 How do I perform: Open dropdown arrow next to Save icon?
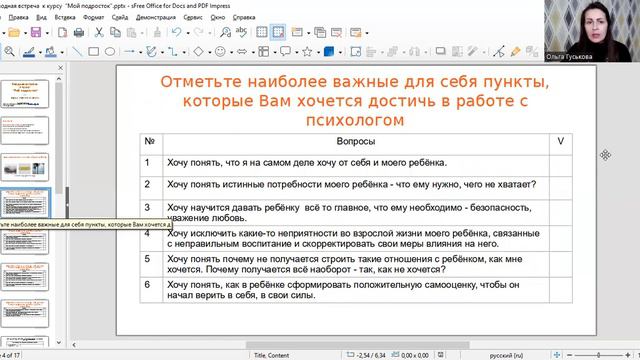[47, 33]
